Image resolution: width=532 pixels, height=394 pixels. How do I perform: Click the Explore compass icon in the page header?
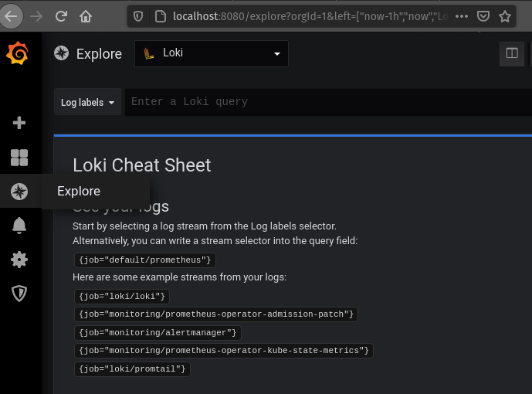click(62, 53)
